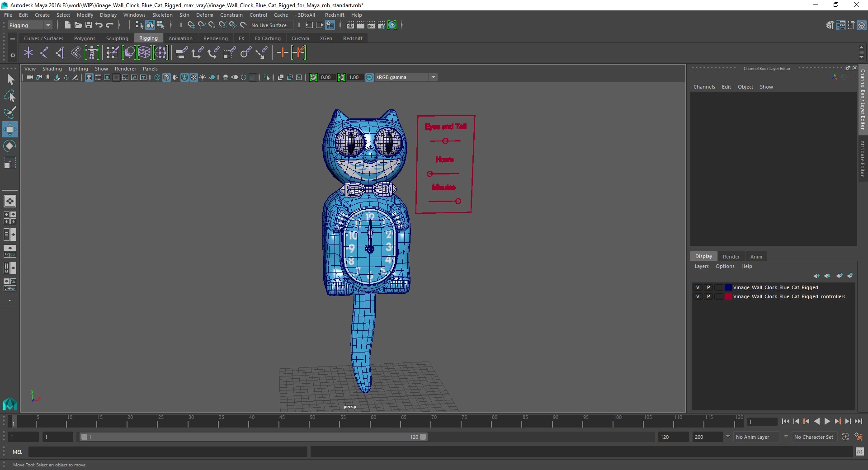
Task: Open the Render Settings window
Action: (382, 25)
